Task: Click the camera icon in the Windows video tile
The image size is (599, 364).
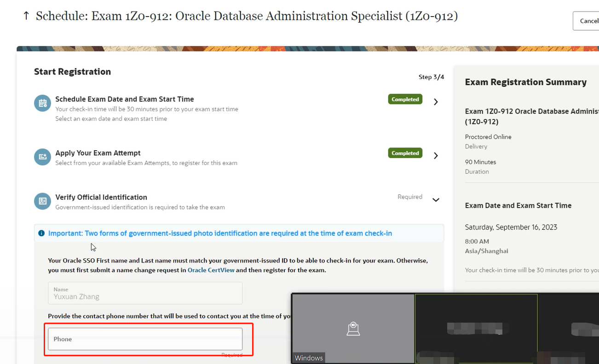Action: coord(353,329)
